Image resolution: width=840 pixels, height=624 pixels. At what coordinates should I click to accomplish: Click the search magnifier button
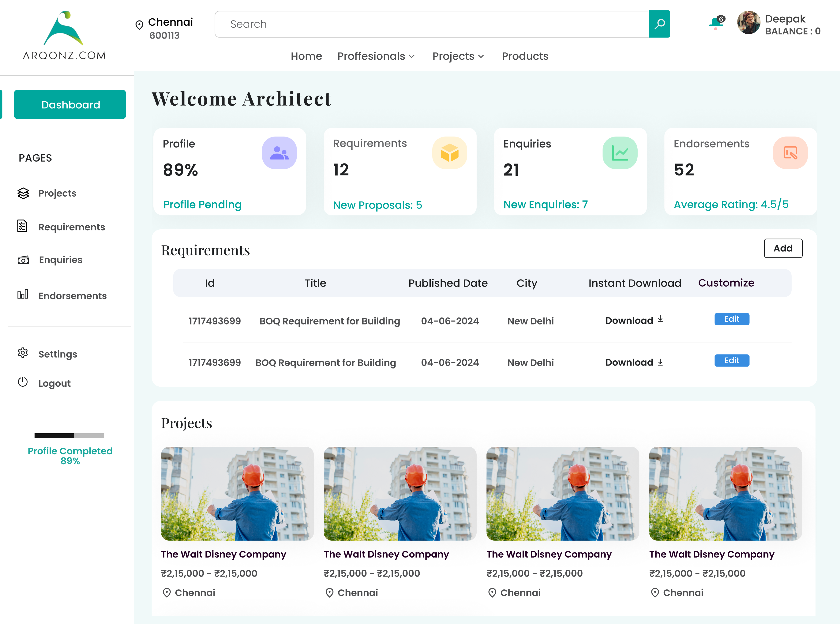pos(659,24)
